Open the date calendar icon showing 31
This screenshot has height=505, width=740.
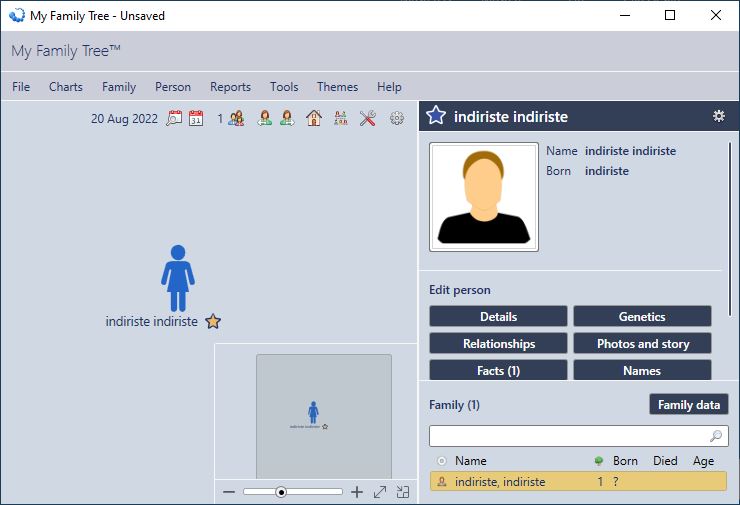(x=196, y=118)
